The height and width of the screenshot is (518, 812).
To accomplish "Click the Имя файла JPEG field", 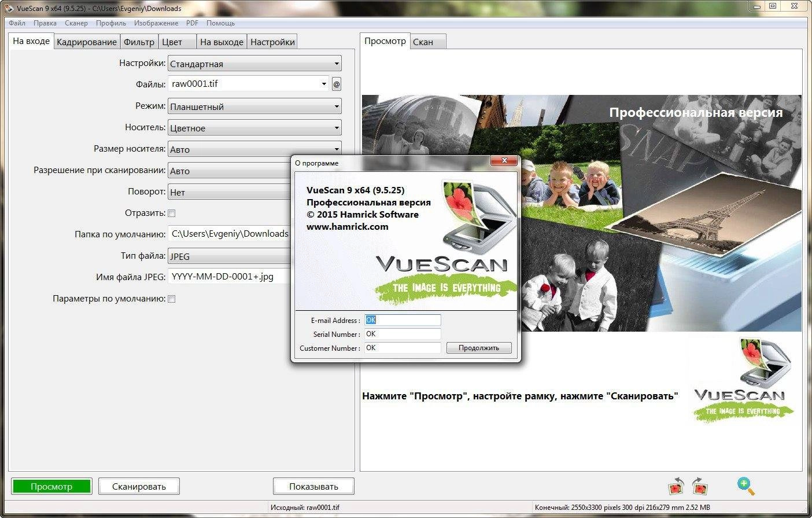I will (229, 277).
